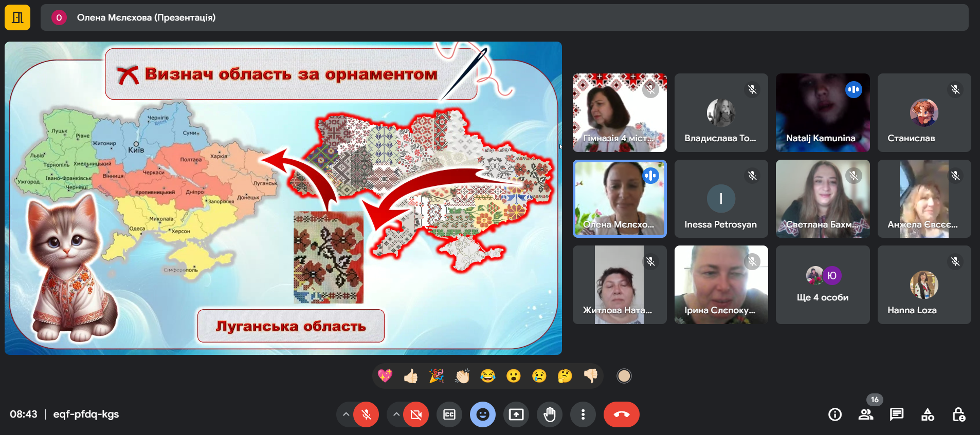The image size is (980, 435).
Task: Open meeting details info icon
Action: pyautogui.click(x=835, y=414)
